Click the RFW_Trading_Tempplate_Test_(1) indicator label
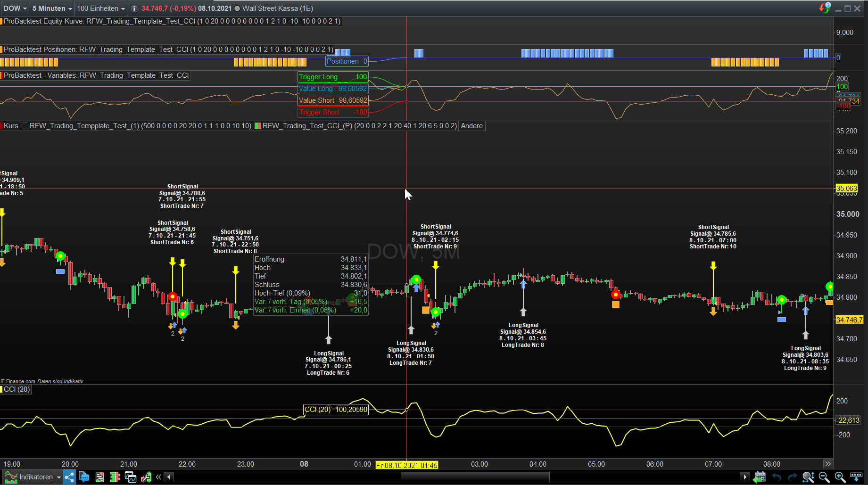Screen dimensions: 868x485 pyautogui.click(x=141, y=126)
